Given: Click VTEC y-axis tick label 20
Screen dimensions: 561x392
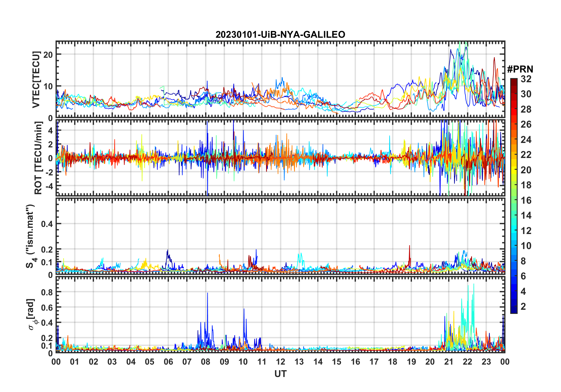Looking at the screenshot, I should (48, 55).
